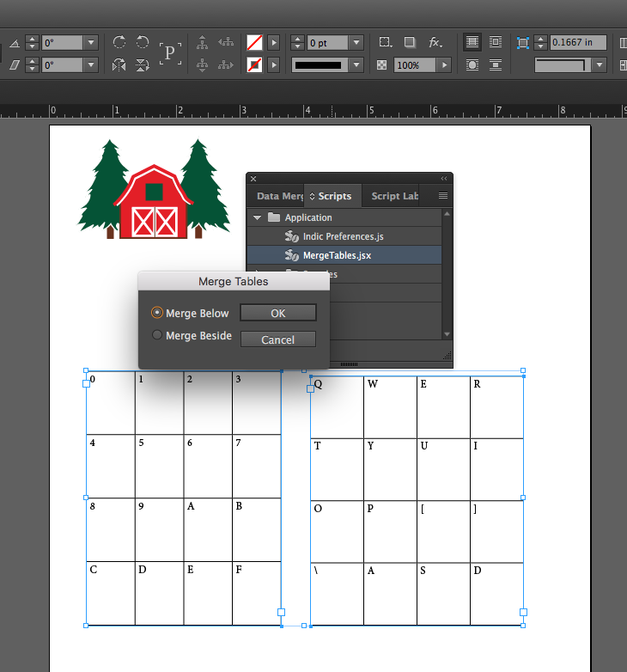Click the MergeTables.jsx script icon
The width and height of the screenshot is (627, 672).
point(291,255)
